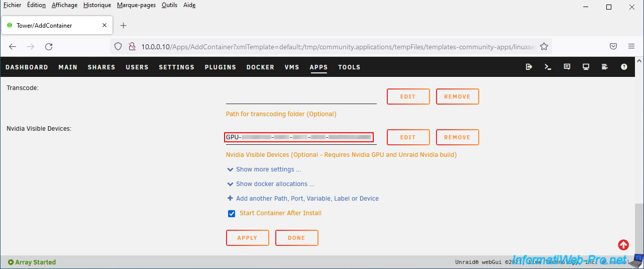The height and width of the screenshot is (269, 644).
Task: Open the Historique menu
Action: tap(97, 5)
